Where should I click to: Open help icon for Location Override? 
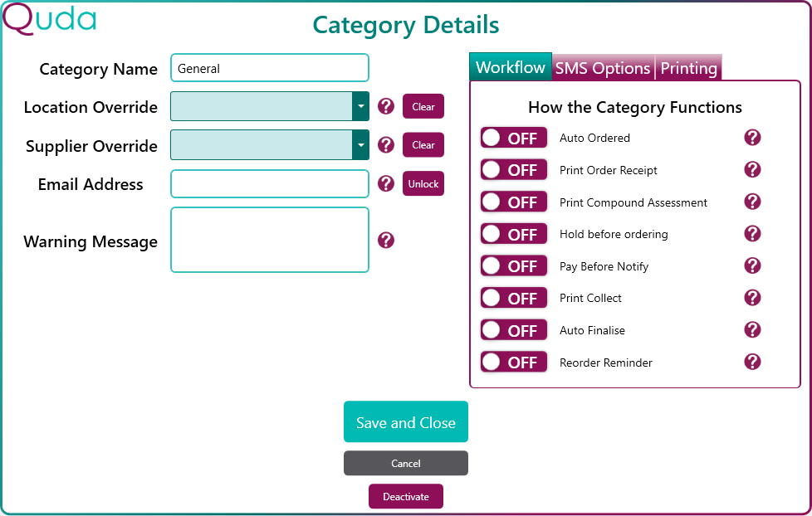point(386,106)
